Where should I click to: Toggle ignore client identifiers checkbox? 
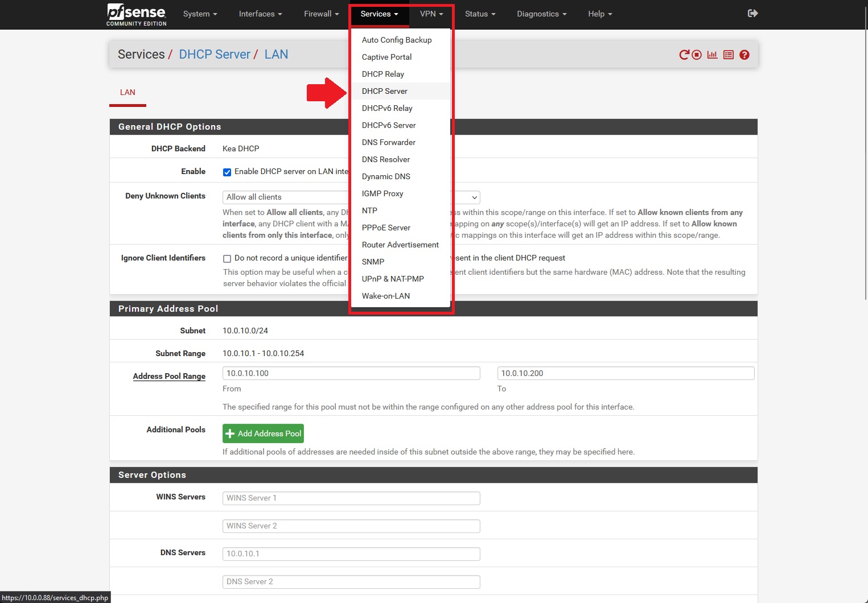(x=227, y=258)
